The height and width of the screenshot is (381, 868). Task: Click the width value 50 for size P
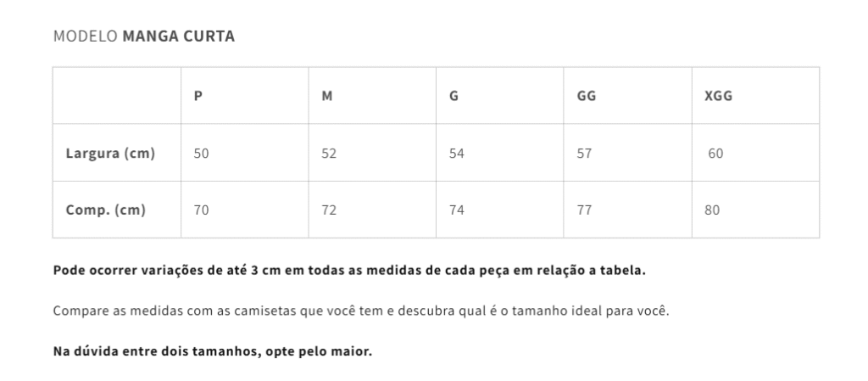point(202,154)
